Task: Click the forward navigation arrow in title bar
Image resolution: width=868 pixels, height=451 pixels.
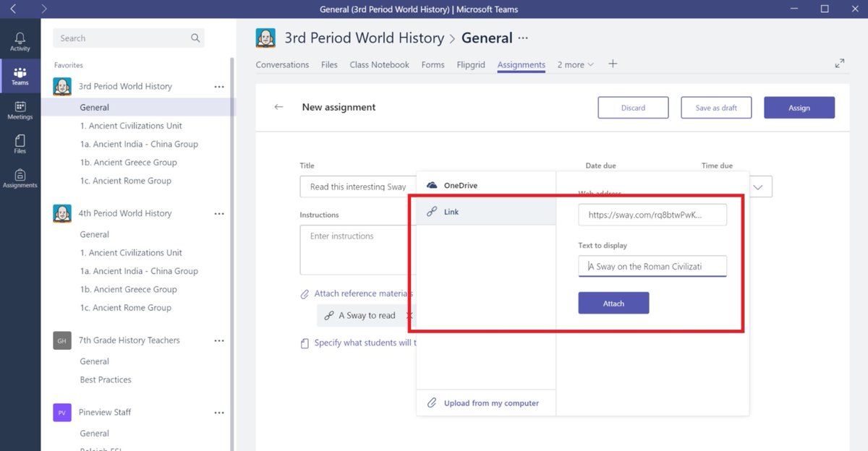Action: [x=44, y=9]
